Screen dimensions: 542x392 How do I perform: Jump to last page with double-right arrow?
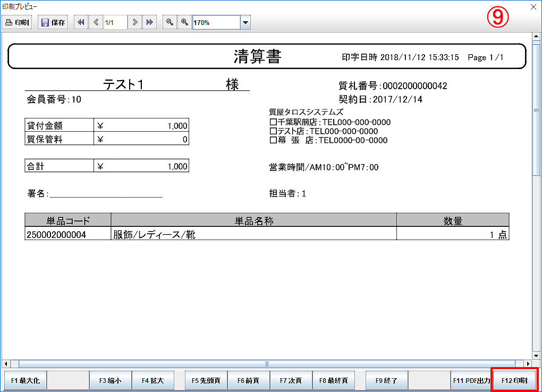(x=150, y=22)
